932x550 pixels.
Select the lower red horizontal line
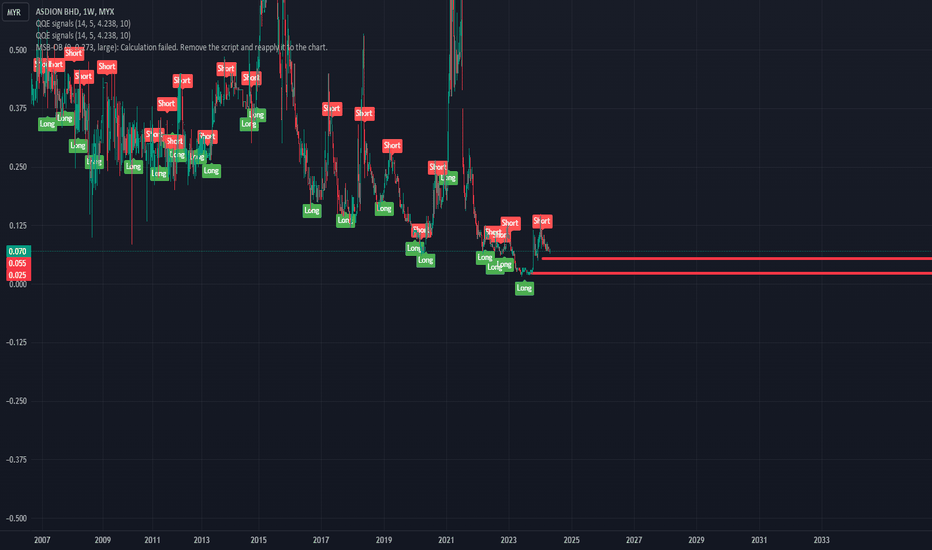click(732, 274)
